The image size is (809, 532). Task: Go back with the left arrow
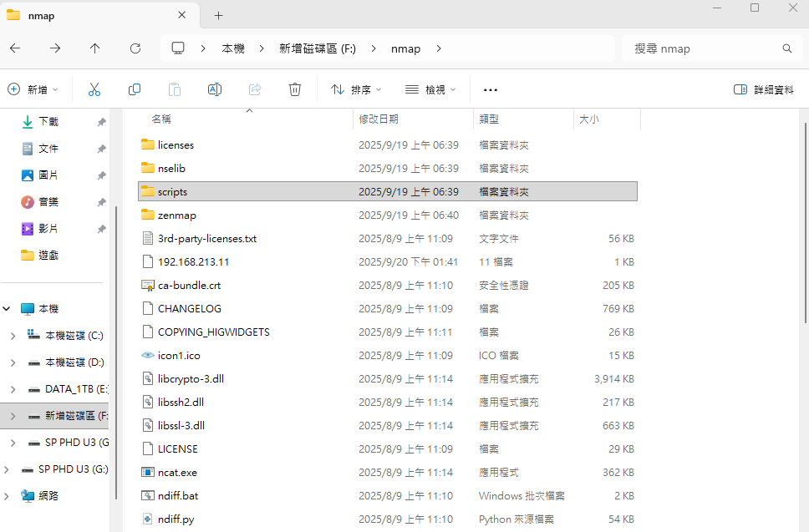point(16,48)
